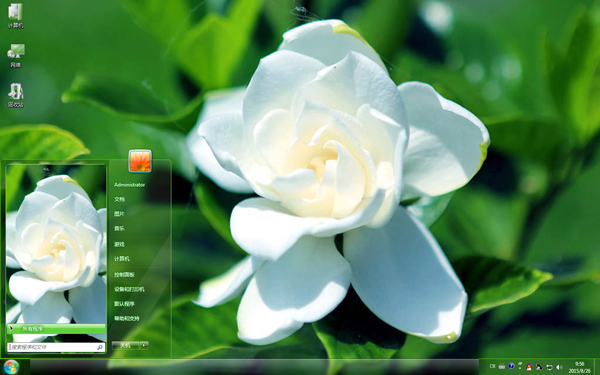Click the sync arrows tray icon
Screen dimensions: 600x375
pyautogui.click(x=549, y=367)
